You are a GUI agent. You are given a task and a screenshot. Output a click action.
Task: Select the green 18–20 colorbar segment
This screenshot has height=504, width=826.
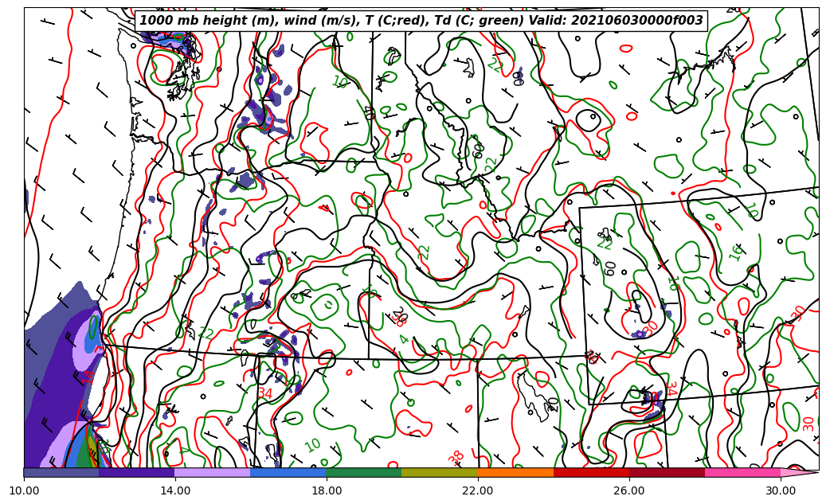363,472
